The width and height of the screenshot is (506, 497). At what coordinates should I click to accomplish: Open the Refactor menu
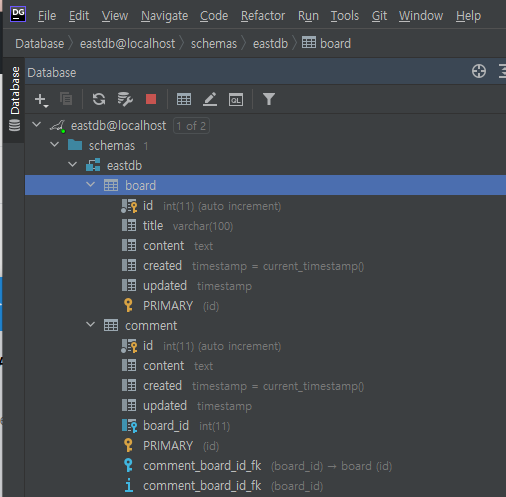263,16
